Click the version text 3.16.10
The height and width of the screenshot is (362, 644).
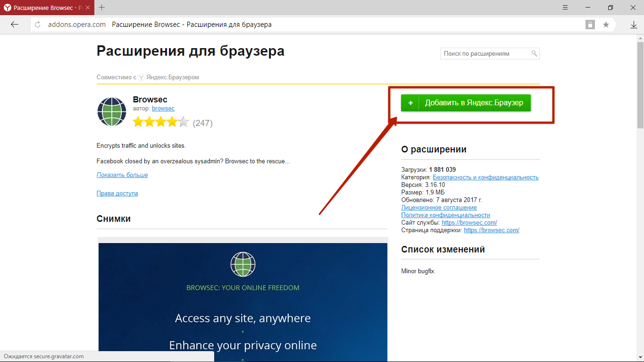click(435, 185)
